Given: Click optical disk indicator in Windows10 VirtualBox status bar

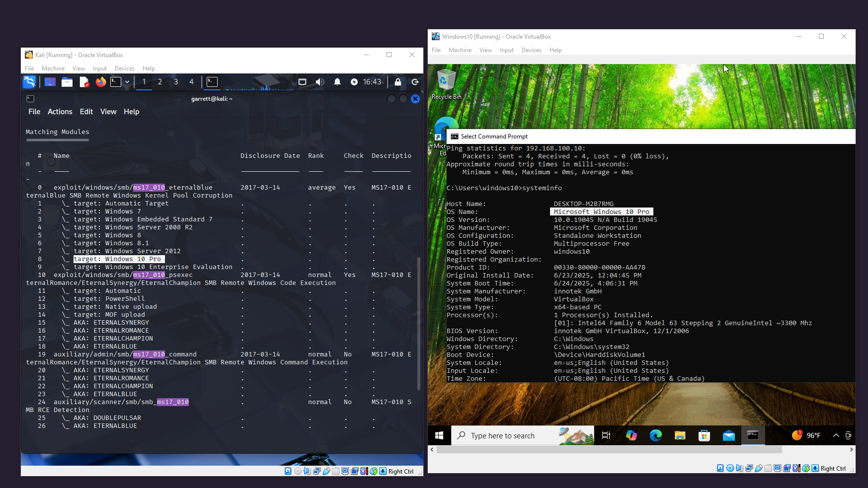Looking at the screenshot, I should (x=730, y=468).
